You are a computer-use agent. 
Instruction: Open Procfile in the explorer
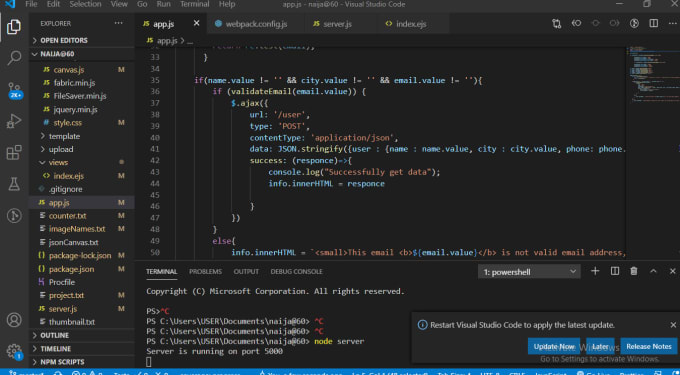pos(62,282)
